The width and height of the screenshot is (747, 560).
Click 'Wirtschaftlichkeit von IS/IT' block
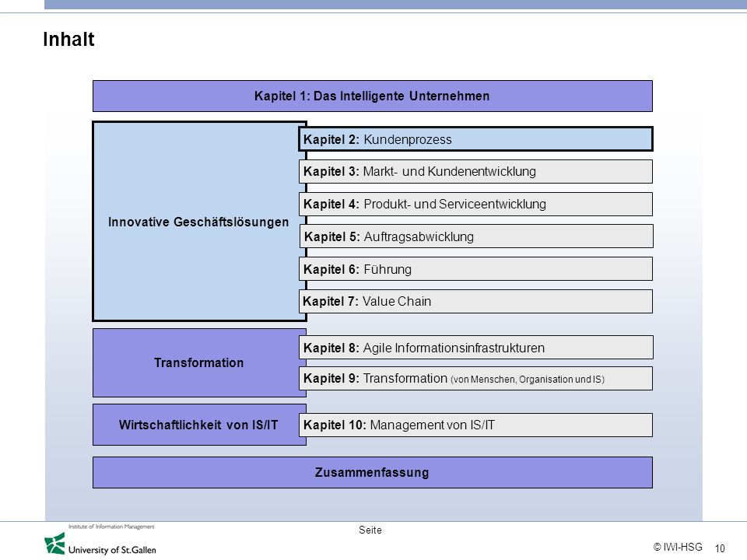[x=199, y=425]
